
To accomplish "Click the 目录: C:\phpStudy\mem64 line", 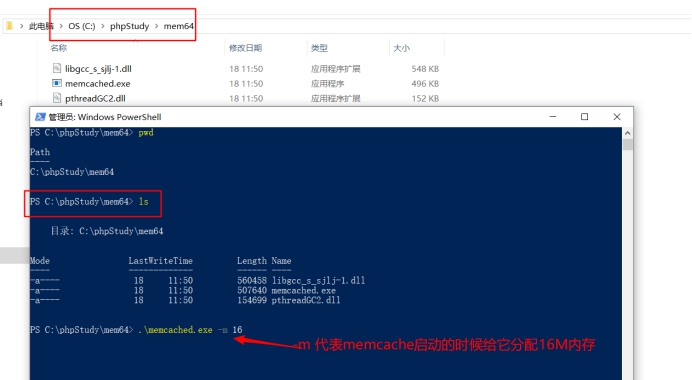I will pos(107,231).
